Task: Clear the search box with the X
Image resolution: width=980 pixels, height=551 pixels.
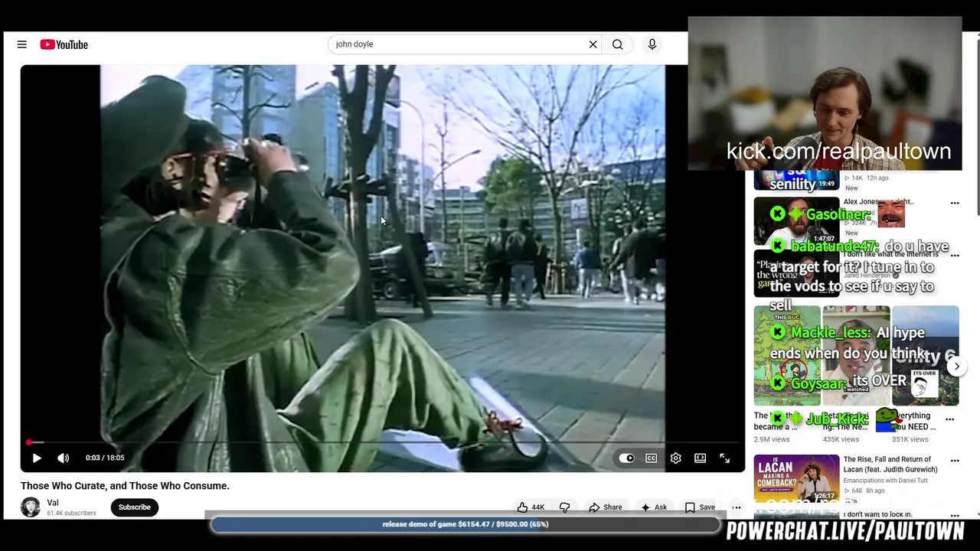Action: pos(593,44)
